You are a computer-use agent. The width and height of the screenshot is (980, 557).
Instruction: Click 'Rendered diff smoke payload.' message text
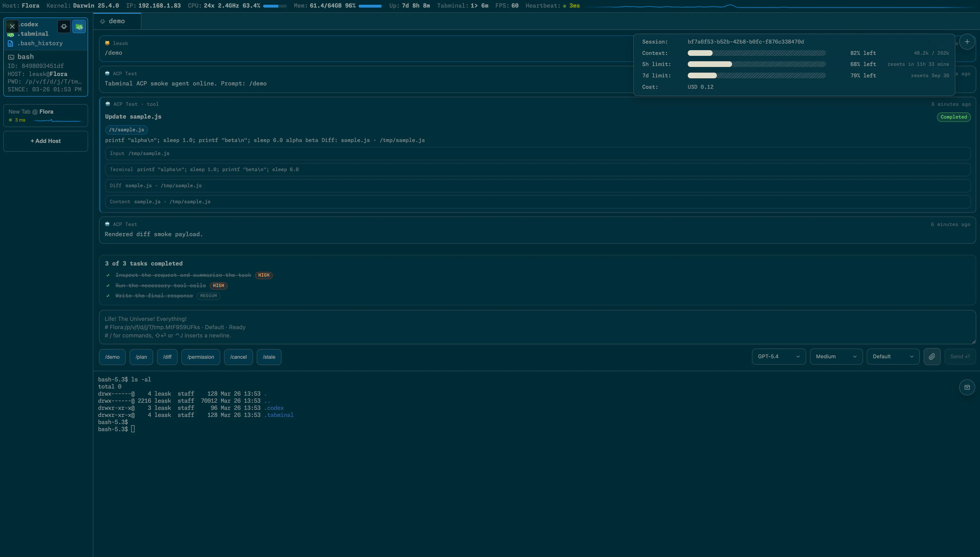(154, 234)
